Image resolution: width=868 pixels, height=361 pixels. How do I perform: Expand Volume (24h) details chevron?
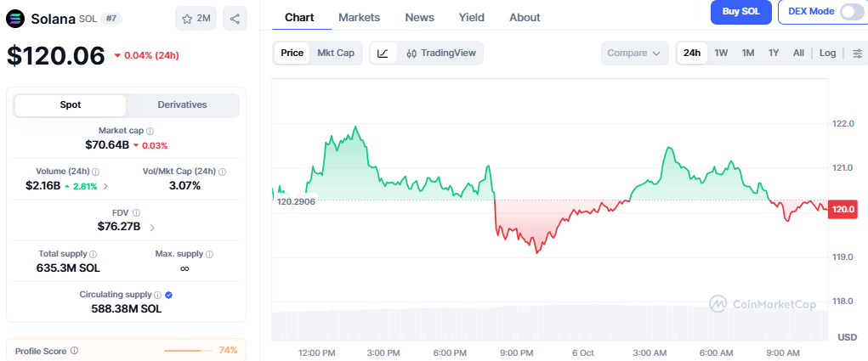coord(105,186)
